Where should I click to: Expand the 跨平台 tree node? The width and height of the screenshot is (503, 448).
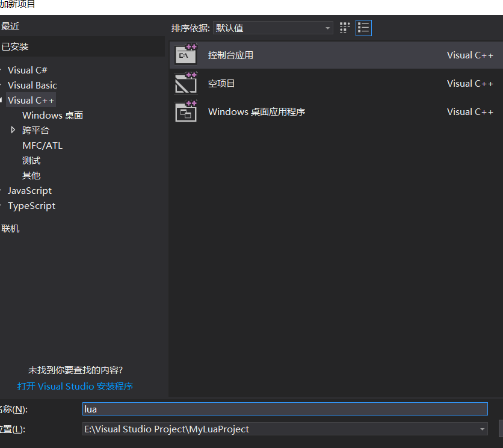[13, 130]
